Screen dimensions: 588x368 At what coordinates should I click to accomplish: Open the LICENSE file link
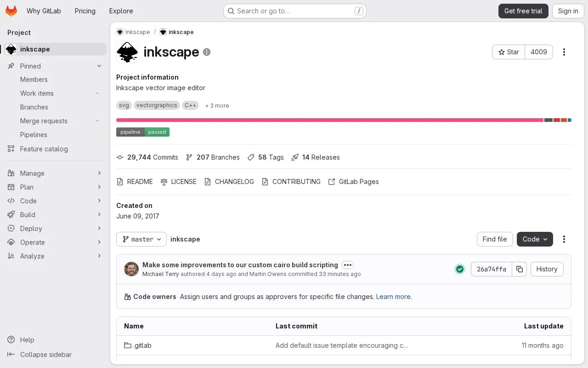click(x=179, y=182)
